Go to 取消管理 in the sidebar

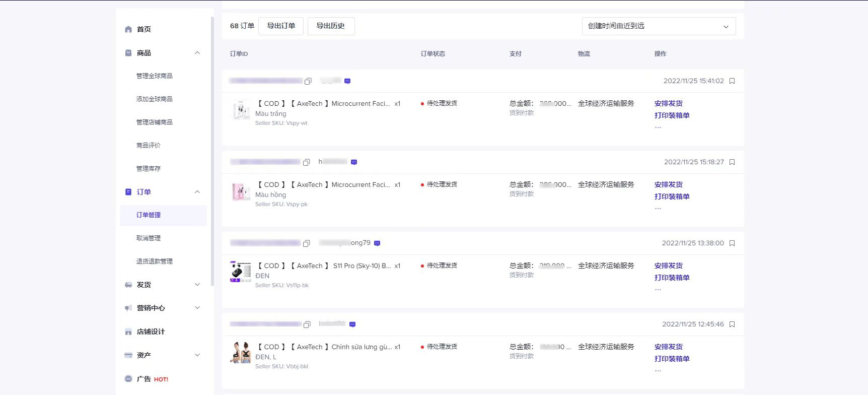click(149, 238)
